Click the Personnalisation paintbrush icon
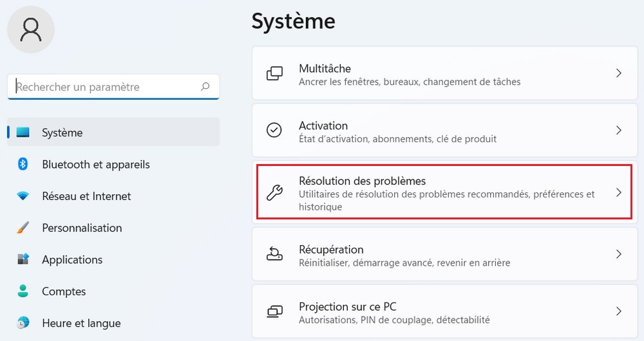The height and width of the screenshot is (341, 644). (x=23, y=228)
